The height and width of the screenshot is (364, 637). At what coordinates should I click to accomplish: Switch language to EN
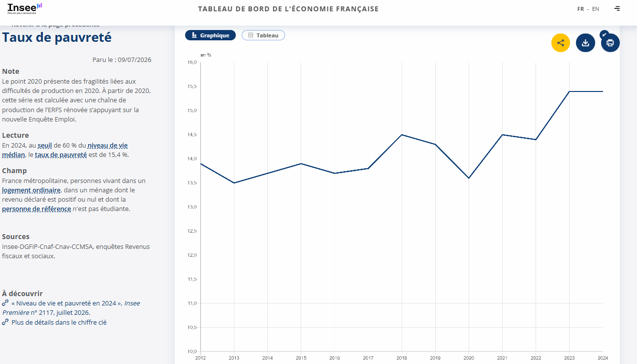[x=596, y=9]
